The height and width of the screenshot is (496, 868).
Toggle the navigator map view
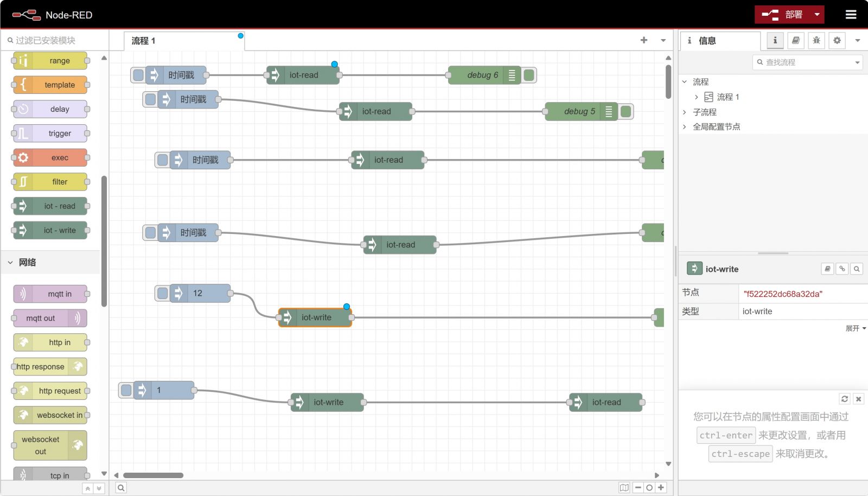(624, 488)
